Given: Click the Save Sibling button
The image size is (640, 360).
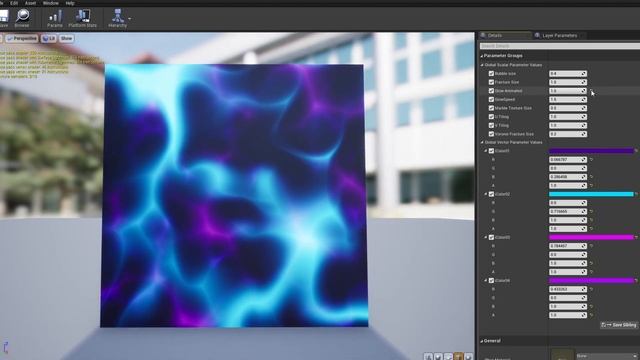Looking at the screenshot, I should (x=619, y=325).
